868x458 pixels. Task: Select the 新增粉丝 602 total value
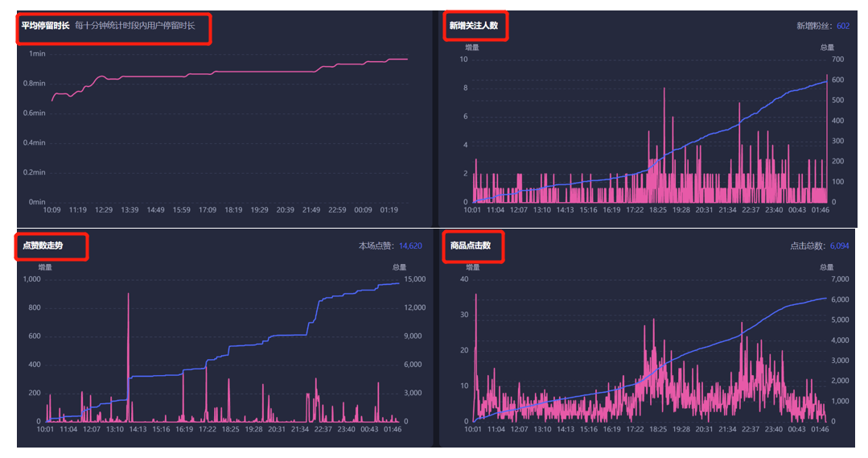[842, 26]
